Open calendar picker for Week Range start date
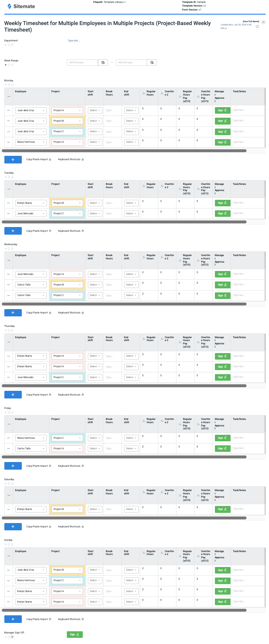 pos(103,62)
